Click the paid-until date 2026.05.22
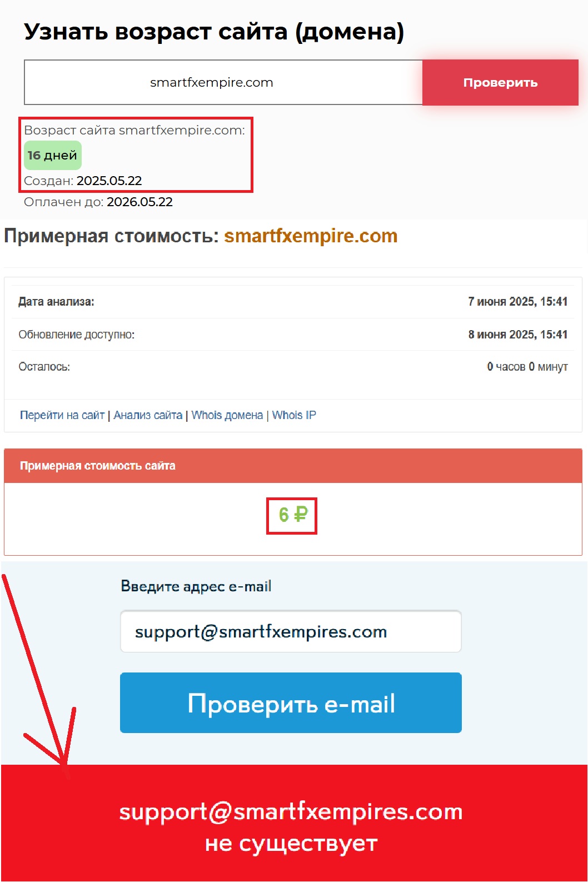This screenshot has height=882, width=588. coord(140,202)
